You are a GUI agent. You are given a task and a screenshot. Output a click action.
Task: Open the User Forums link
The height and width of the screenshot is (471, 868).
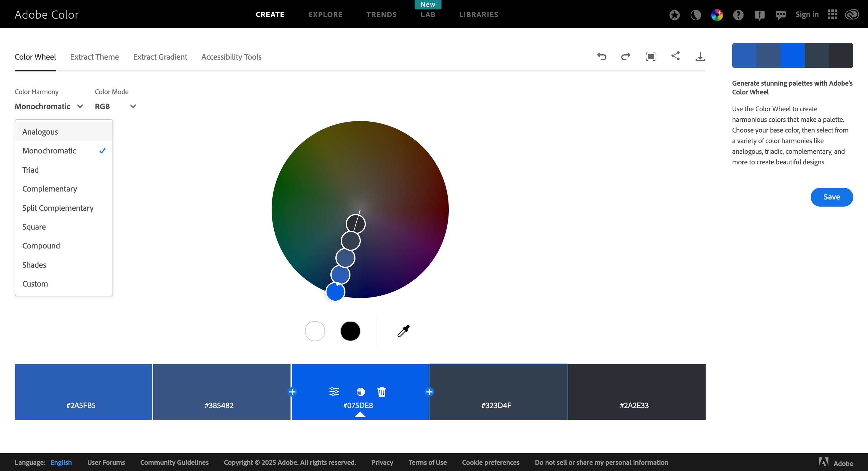(x=106, y=462)
